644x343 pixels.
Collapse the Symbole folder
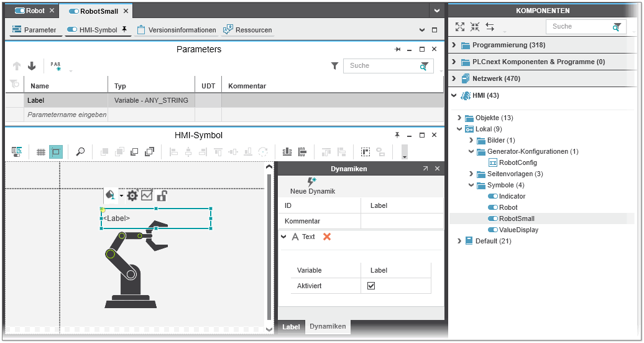(472, 185)
